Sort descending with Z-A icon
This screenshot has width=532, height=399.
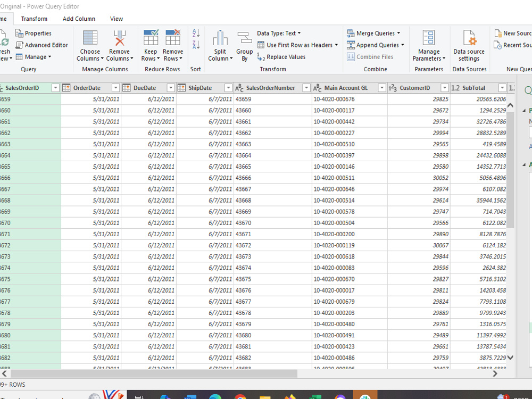pyautogui.click(x=196, y=45)
